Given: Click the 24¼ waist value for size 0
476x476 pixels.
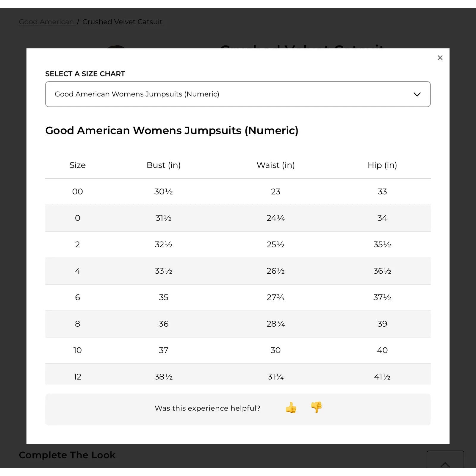Looking at the screenshot, I should 275,218.
